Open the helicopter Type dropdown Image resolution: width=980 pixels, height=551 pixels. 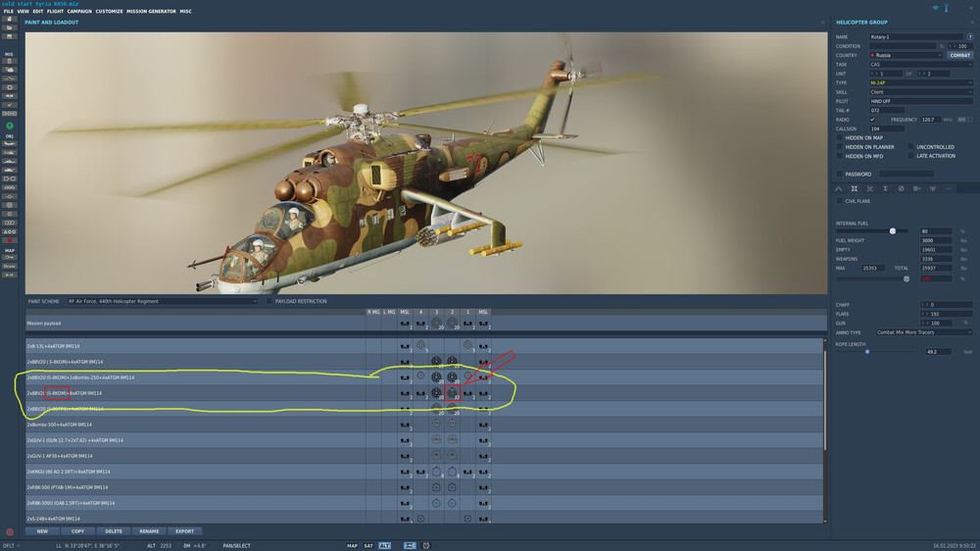click(920, 82)
